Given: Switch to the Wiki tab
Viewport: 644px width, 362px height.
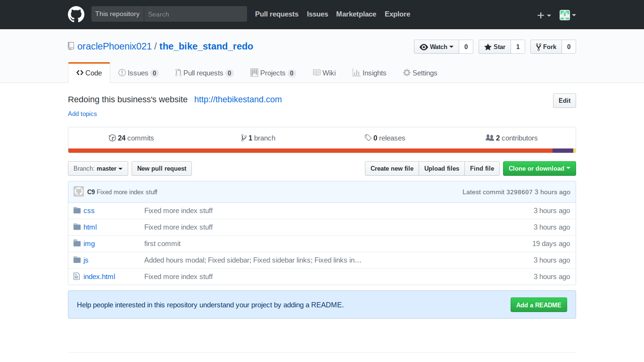Looking at the screenshot, I should pyautogui.click(x=324, y=73).
